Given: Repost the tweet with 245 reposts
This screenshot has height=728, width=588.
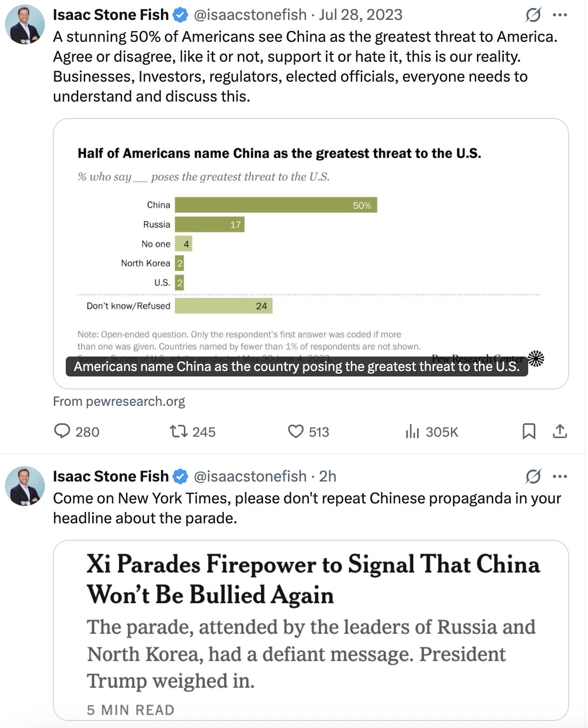Looking at the screenshot, I should click(x=178, y=431).
